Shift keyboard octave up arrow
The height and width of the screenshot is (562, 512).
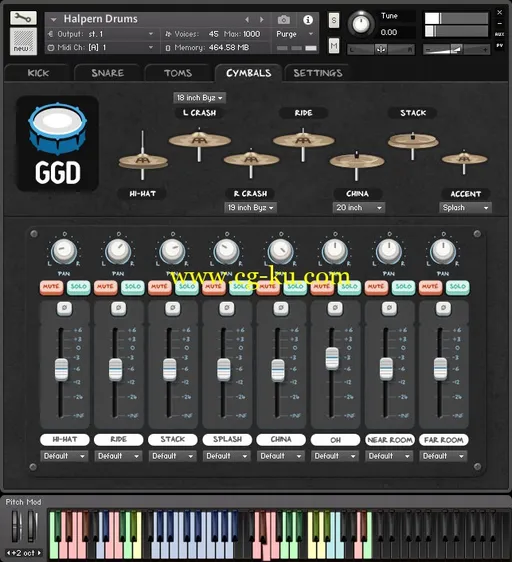pos(39,553)
